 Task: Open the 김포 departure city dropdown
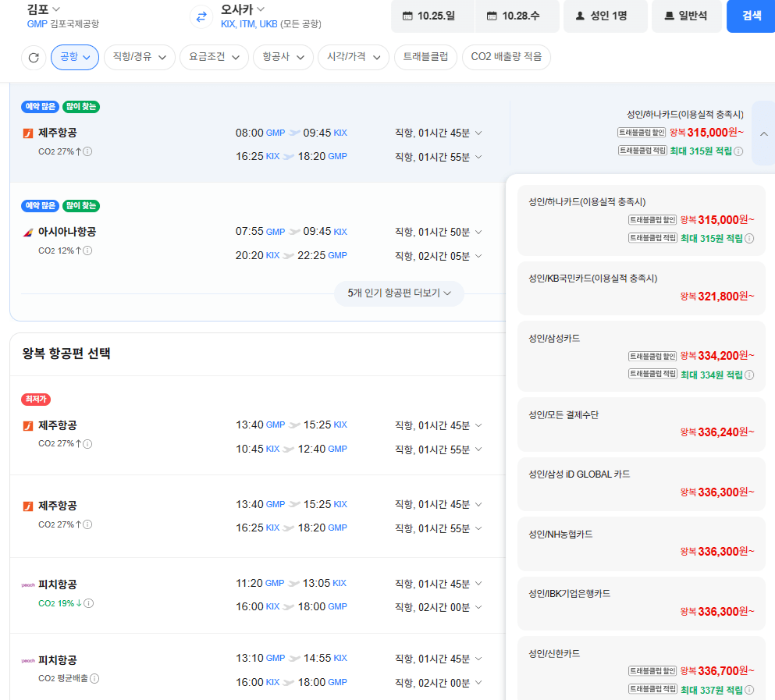pos(44,9)
